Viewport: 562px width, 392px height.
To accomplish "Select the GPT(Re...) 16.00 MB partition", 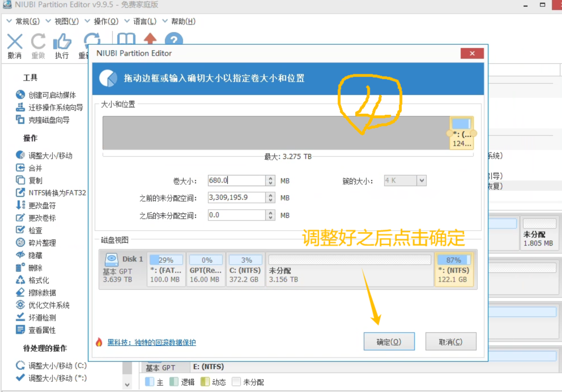I will click(x=206, y=269).
